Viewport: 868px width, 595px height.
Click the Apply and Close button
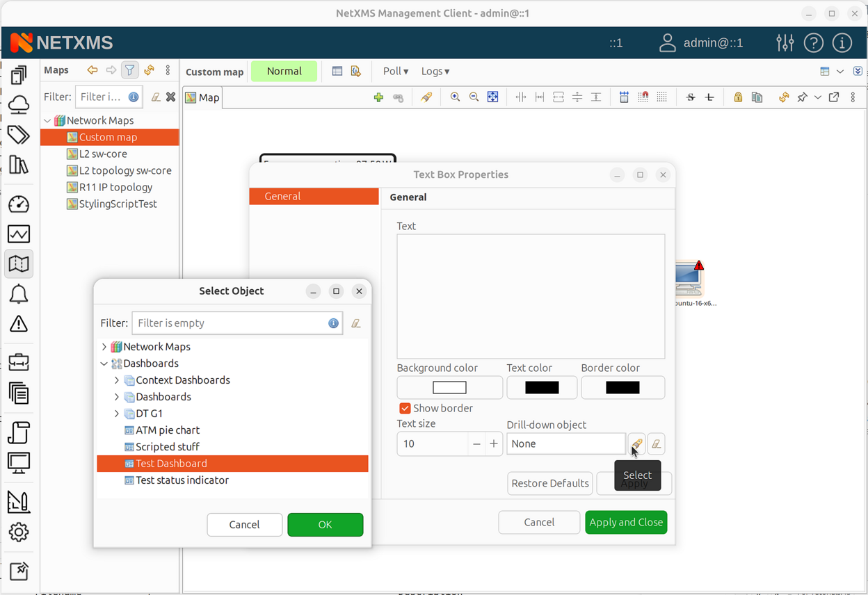point(626,523)
